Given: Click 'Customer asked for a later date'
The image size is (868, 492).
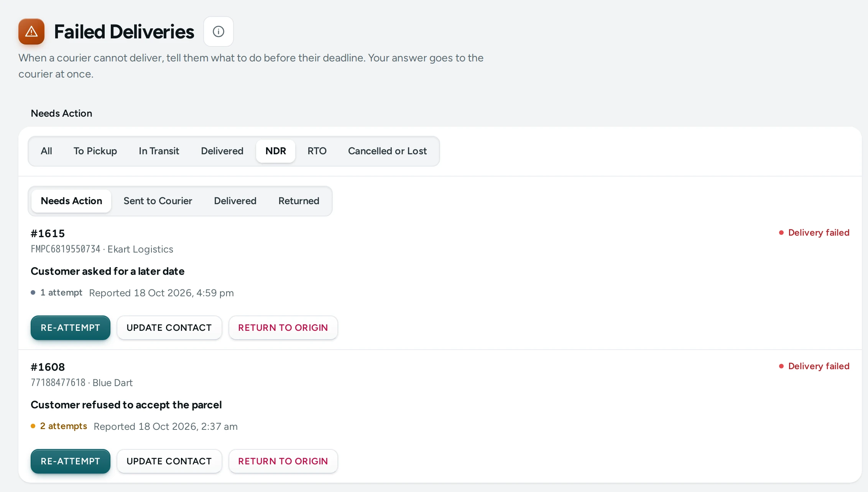Looking at the screenshot, I should [x=107, y=271].
